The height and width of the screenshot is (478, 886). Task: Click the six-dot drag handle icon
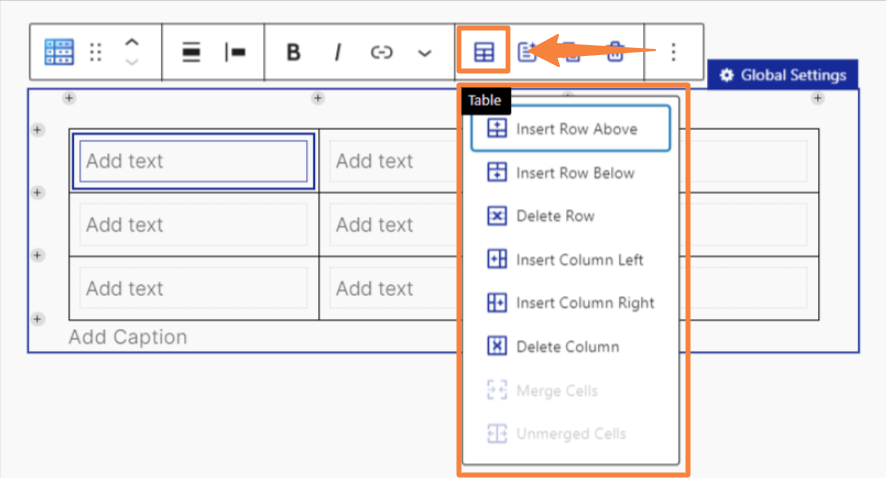click(95, 52)
